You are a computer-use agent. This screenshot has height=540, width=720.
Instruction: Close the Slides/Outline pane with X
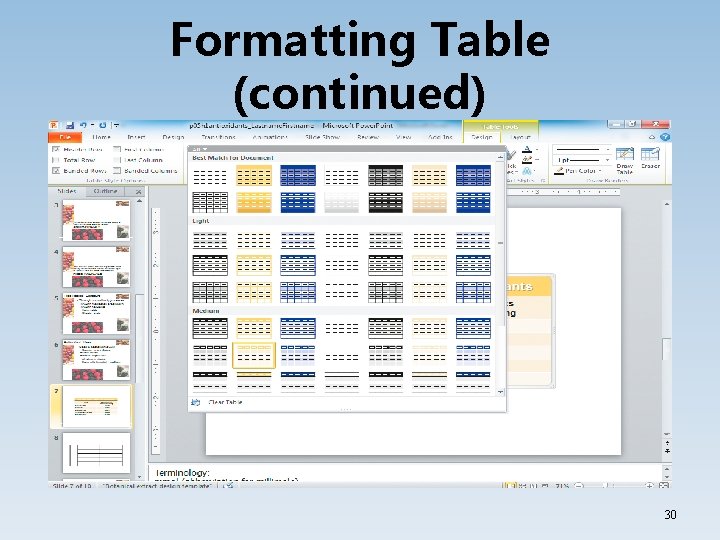(138, 191)
